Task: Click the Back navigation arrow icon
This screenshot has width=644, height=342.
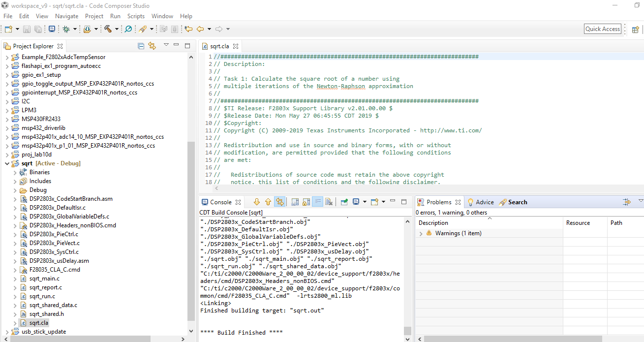Action: click(200, 30)
